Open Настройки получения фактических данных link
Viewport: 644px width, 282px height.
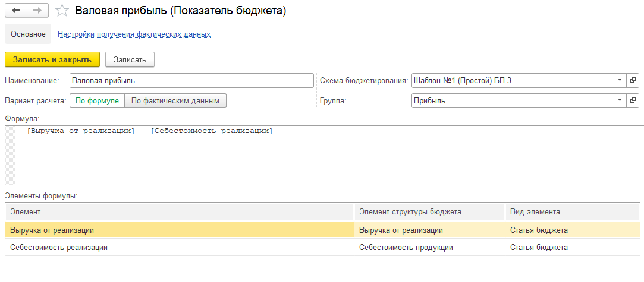(134, 34)
